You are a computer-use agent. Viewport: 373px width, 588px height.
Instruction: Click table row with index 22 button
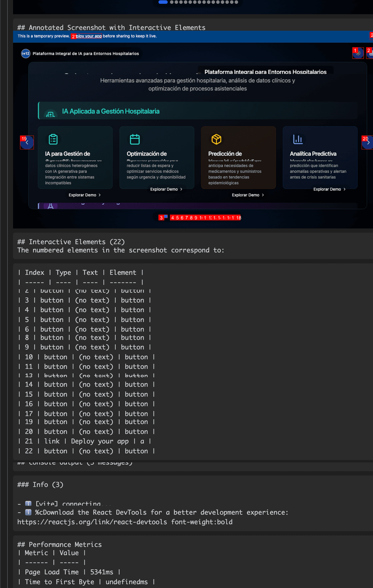86,451
